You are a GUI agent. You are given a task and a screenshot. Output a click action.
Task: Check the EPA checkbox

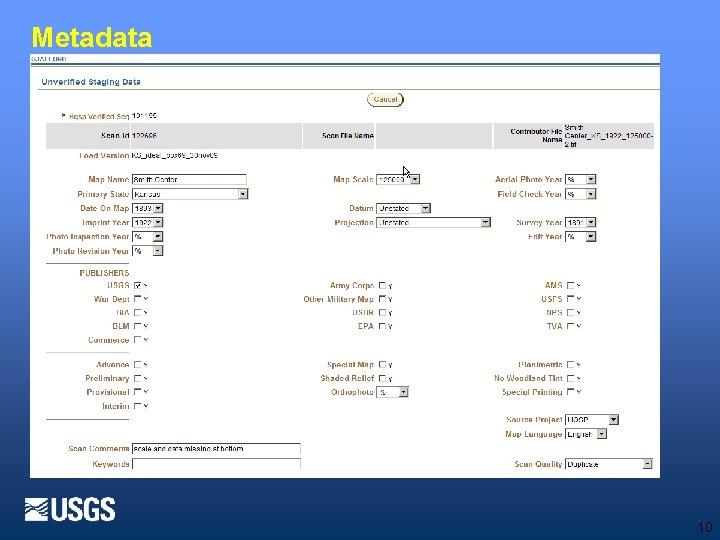(x=382, y=326)
